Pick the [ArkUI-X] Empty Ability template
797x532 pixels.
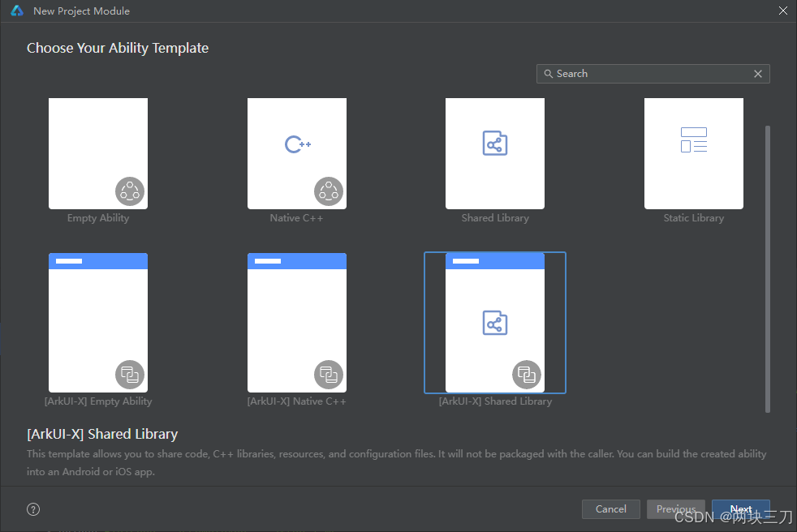[x=98, y=323]
